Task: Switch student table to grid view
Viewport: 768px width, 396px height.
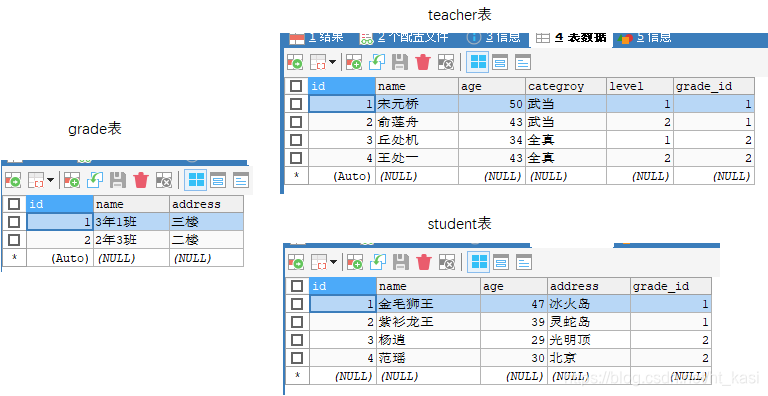Action: coord(479,262)
